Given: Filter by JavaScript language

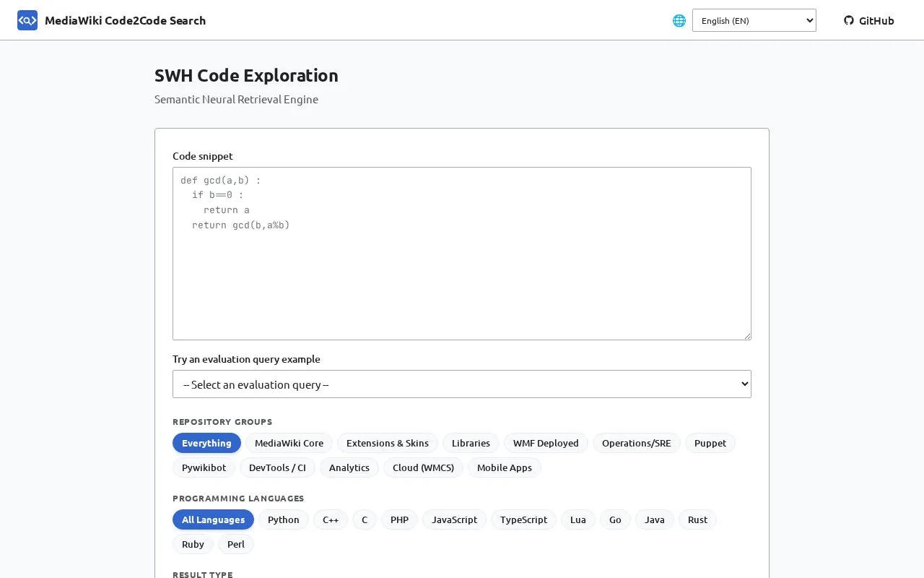Looking at the screenshot, I should 455,519.
